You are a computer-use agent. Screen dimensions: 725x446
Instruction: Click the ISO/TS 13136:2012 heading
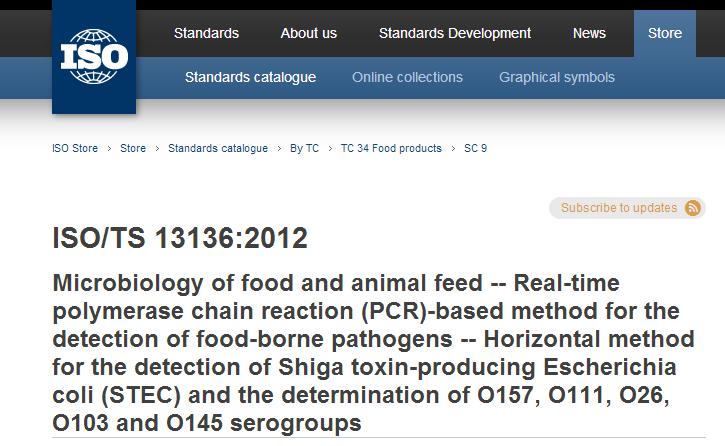tap(180, 238)
